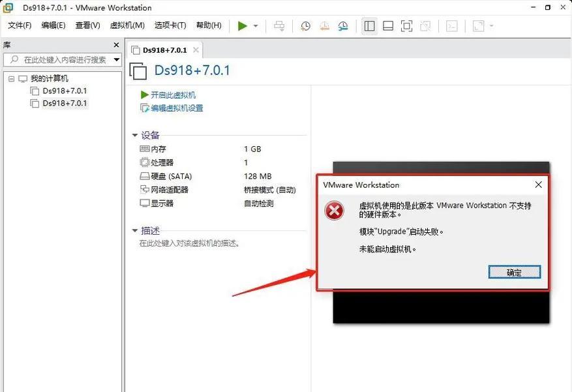Open the 查看(V) menu

87,25
